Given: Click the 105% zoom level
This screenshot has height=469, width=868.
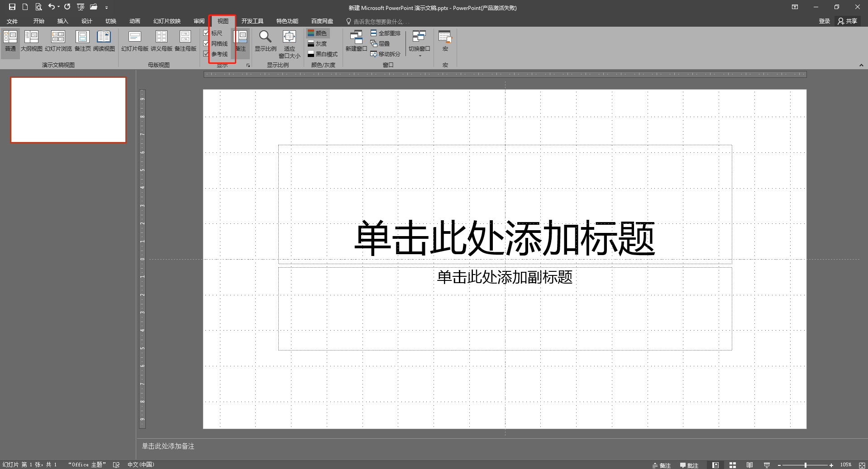Looking at the screenshot, I should (x=845, y=465).
